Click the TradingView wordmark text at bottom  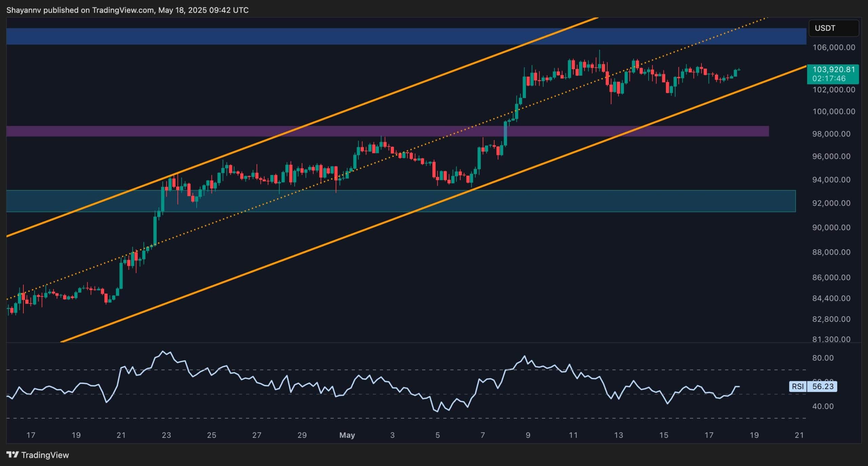[x=45, y=455]
